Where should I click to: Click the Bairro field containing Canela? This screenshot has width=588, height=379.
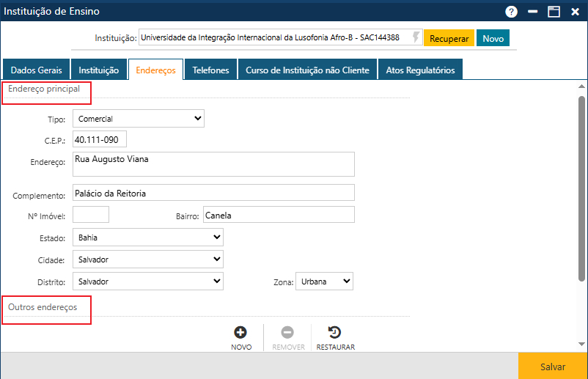pyautogui.click(x=279, y=215)
